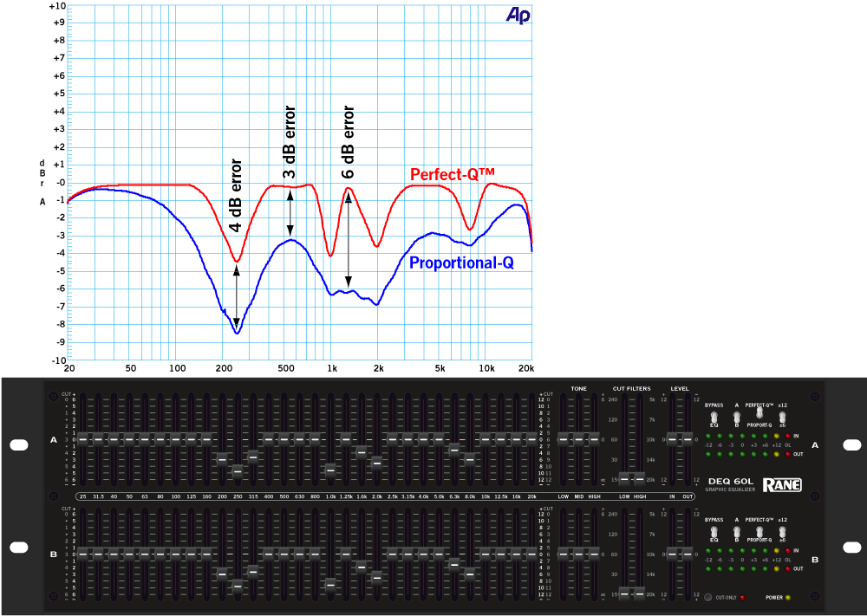The image size is (867, 616).
Task: Flip channel A's A/B selector switch
Action: [736, 416]
